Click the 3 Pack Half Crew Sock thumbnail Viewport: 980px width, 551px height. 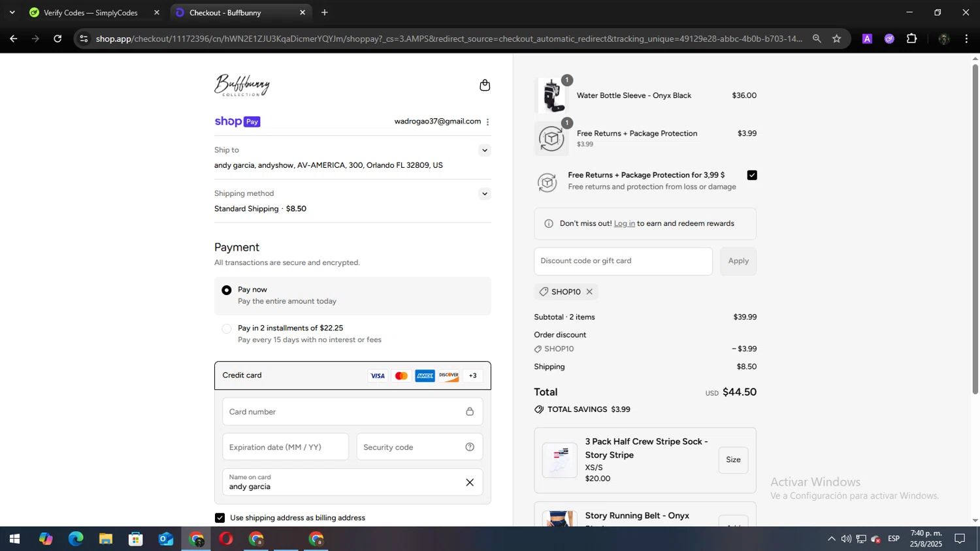[560, 460]
